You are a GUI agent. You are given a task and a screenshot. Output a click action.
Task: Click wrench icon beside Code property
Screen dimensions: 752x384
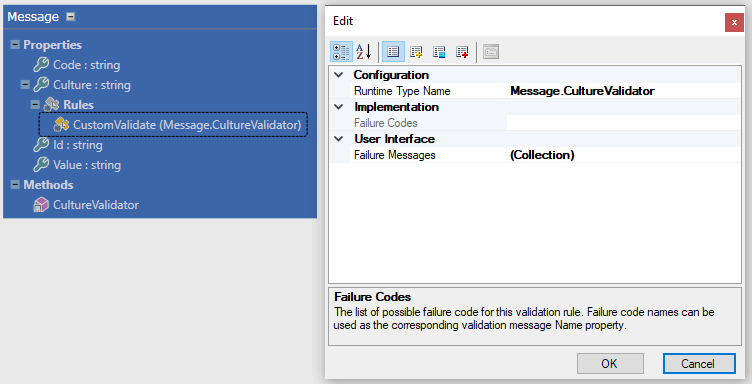coord(41,65)
